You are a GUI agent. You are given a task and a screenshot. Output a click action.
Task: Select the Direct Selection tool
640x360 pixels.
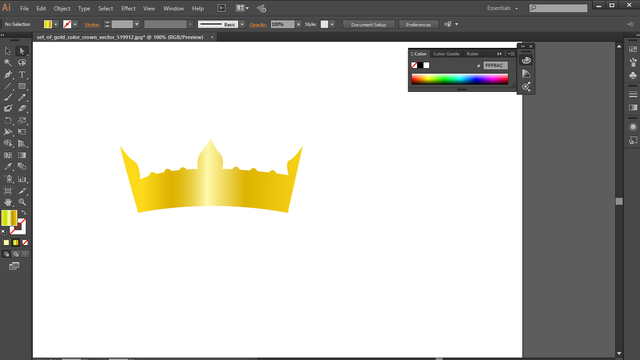coord(22,51)
